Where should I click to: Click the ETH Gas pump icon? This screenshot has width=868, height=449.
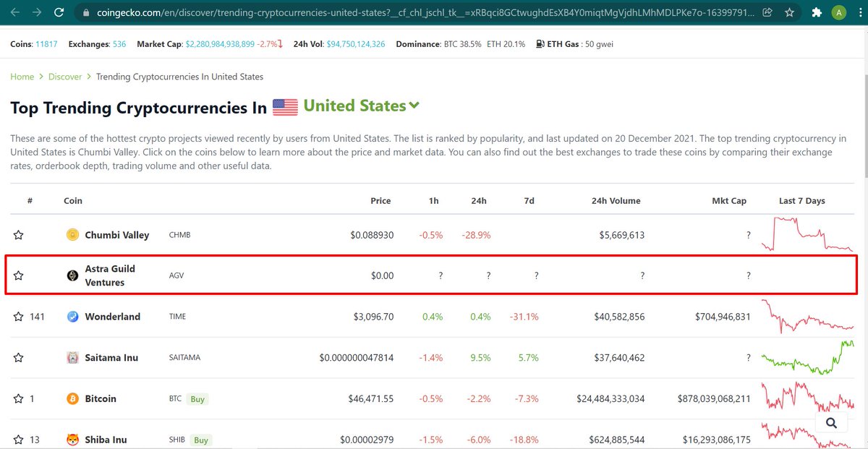click(x=541, y=44)
